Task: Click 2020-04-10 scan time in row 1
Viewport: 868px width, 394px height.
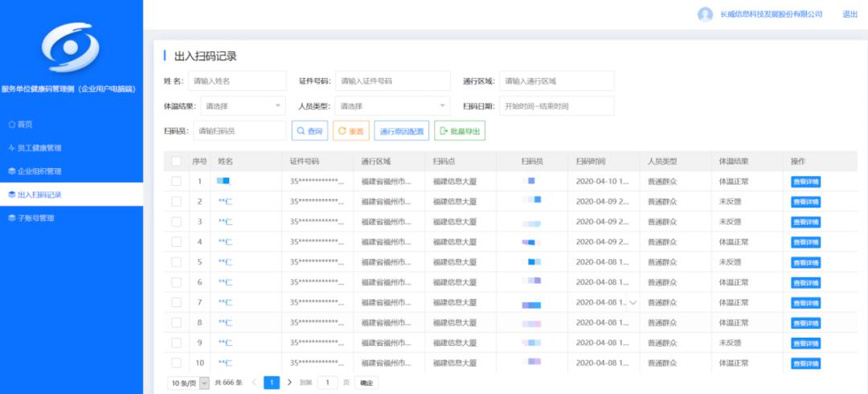Action: [x=602, y=181]
